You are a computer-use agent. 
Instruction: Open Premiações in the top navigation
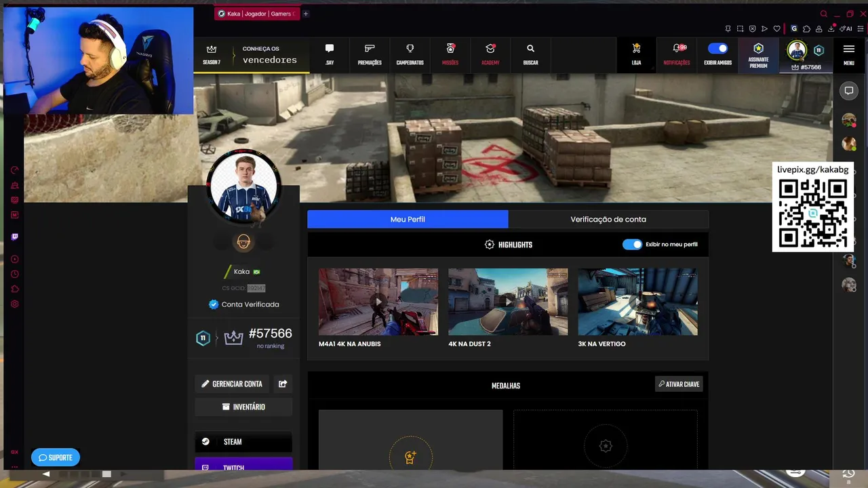click(370, 54)
